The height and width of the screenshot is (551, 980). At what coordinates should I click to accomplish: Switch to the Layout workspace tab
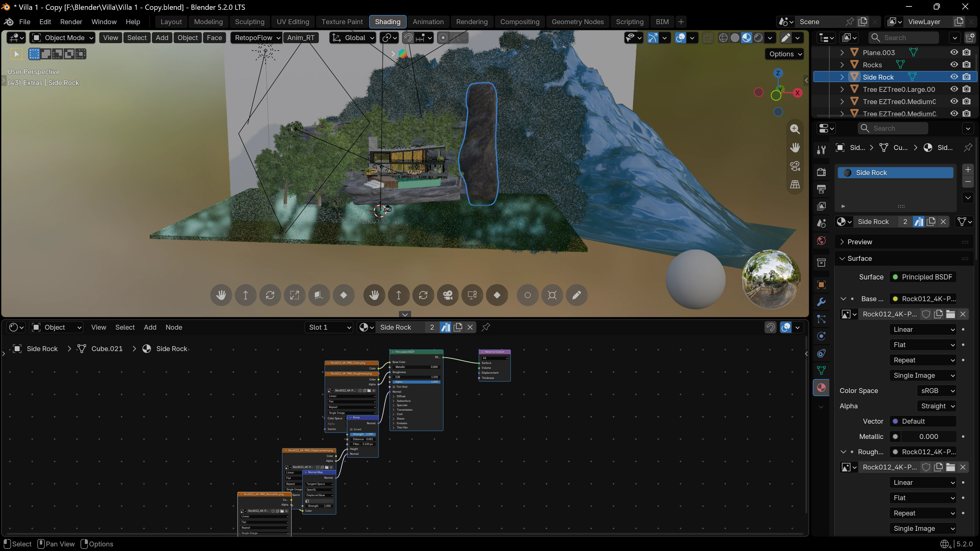pyautogui.click(x=171, y=22)
